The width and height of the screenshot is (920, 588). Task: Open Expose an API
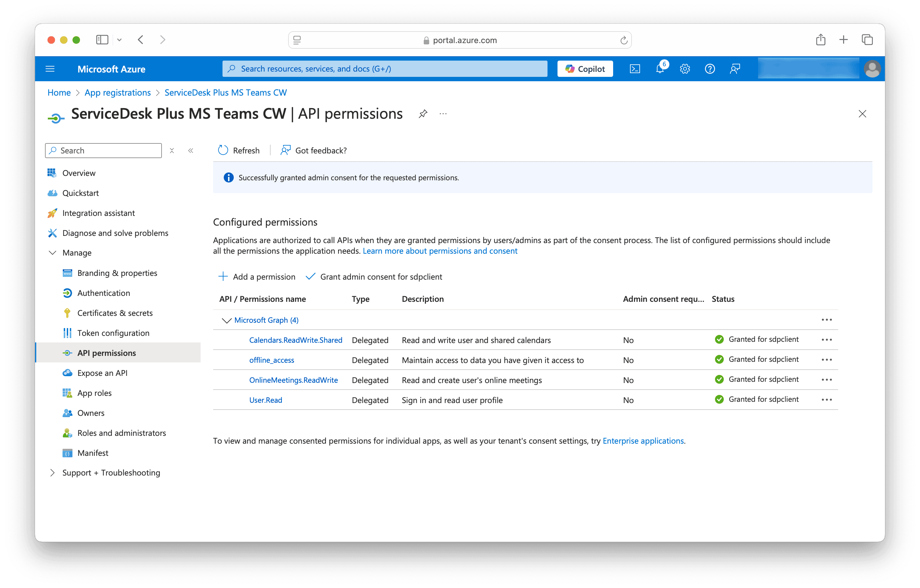click(x=102, y=373)
